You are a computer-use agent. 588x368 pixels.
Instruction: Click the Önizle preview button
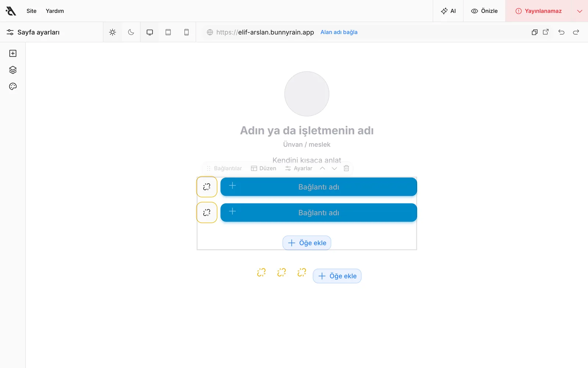[484, 11]
